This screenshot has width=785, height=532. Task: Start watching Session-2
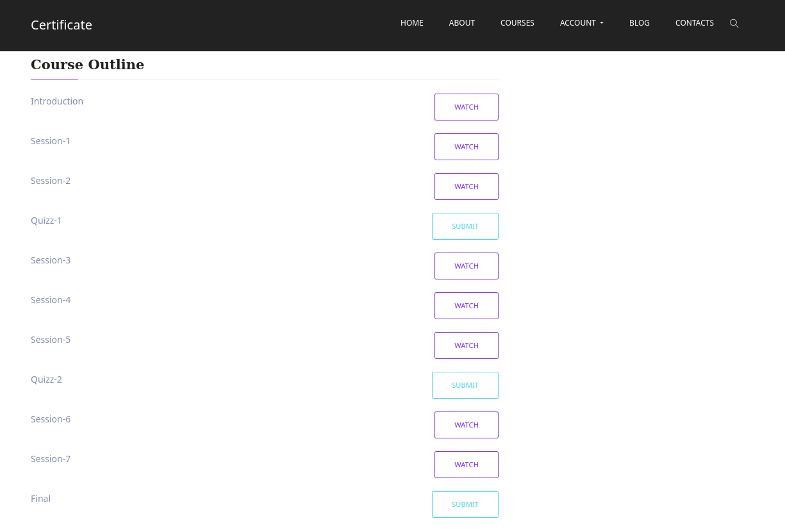pos(466,187)
